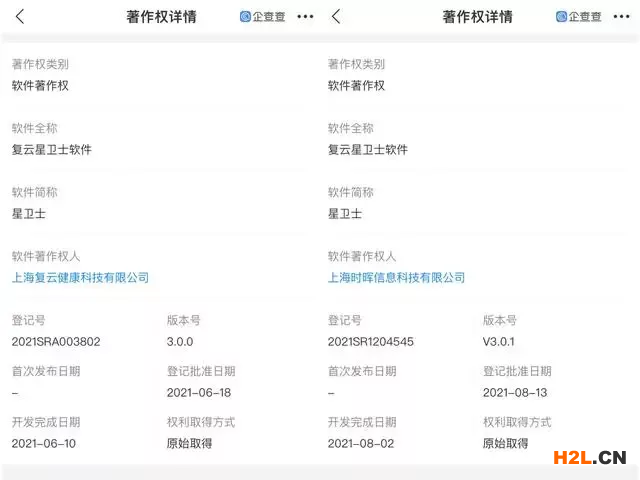Open the three-dot more menu on the left screen
The height and width of the screenshot is (480, 640).
pos(305,17)
